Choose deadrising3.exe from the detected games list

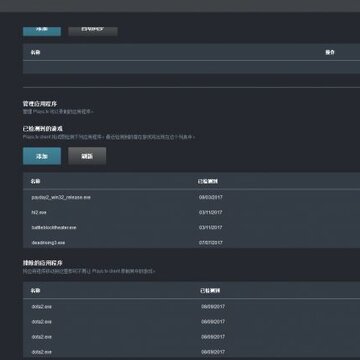pyautogui.click(x=191, y=242)
